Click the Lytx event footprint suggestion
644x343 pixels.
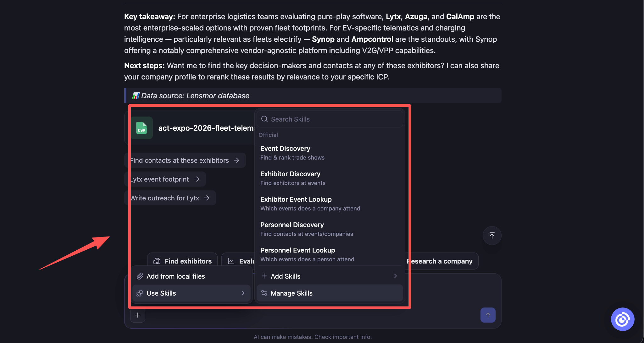coord(165,179)
